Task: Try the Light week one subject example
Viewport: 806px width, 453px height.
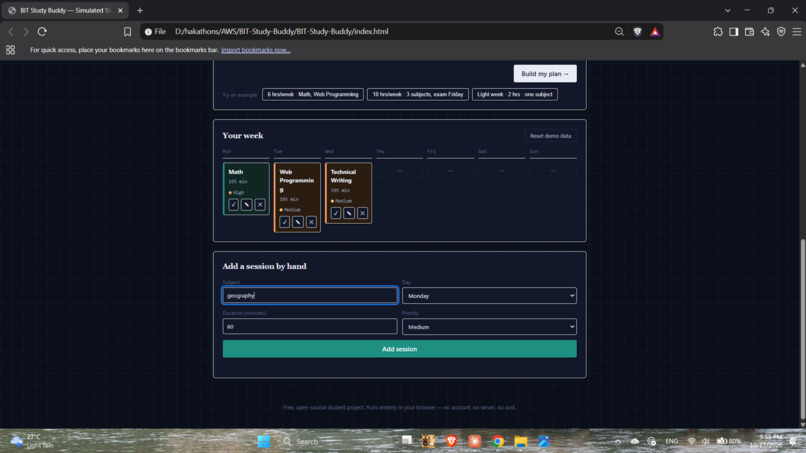Action: (x=515, y=95)
